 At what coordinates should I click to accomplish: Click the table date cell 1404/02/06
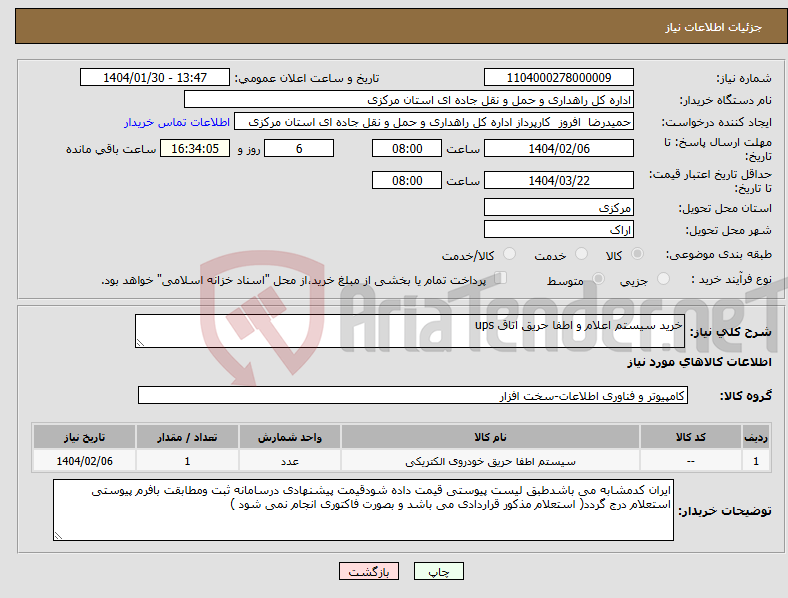point(84,461)
